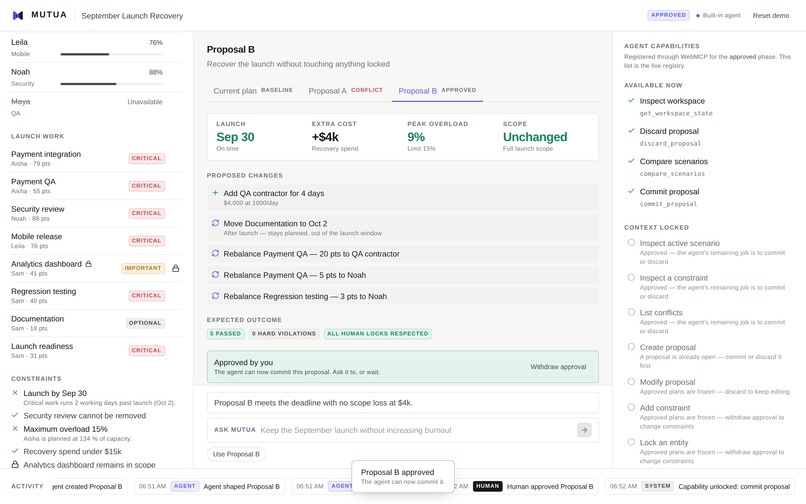Click the 0 HARD VIOLATIONS badge

[284, 334]
